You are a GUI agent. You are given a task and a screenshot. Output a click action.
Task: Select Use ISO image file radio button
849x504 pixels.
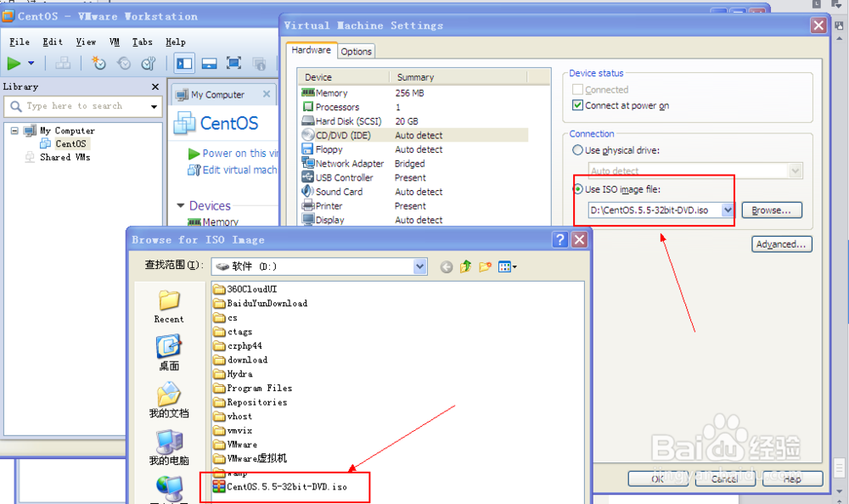(x=577, y=189)
